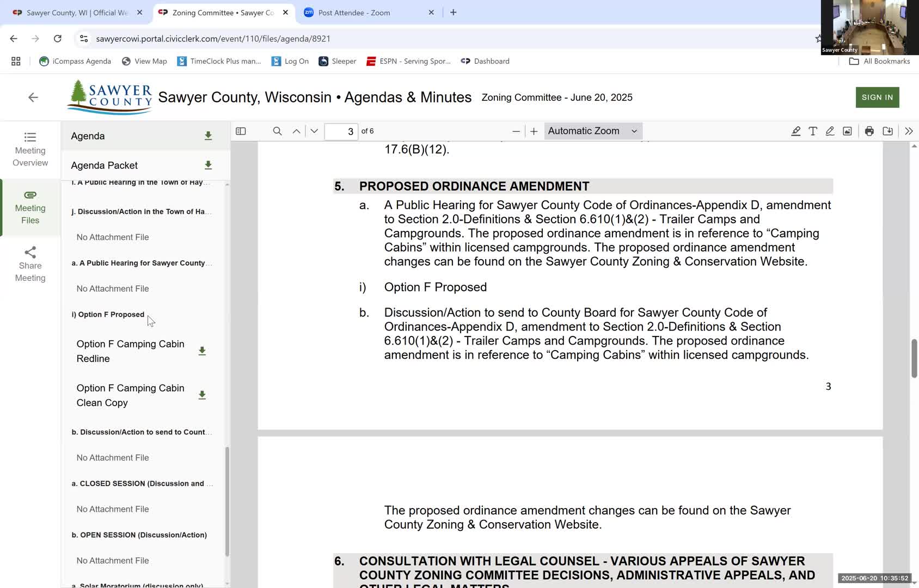This screenshot has width=919, height=588.
Task: Open the PDF find search tool
Action: (277, 131)
